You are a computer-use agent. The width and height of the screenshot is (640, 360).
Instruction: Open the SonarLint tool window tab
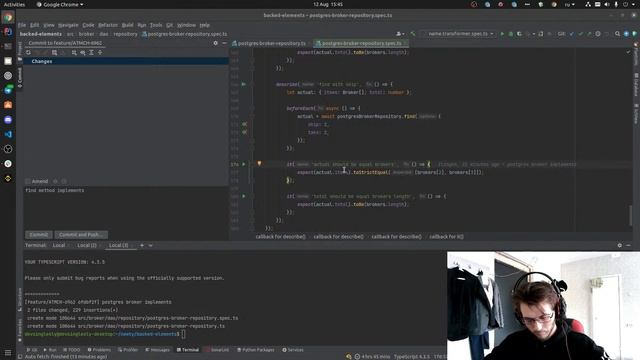[217, 350]
